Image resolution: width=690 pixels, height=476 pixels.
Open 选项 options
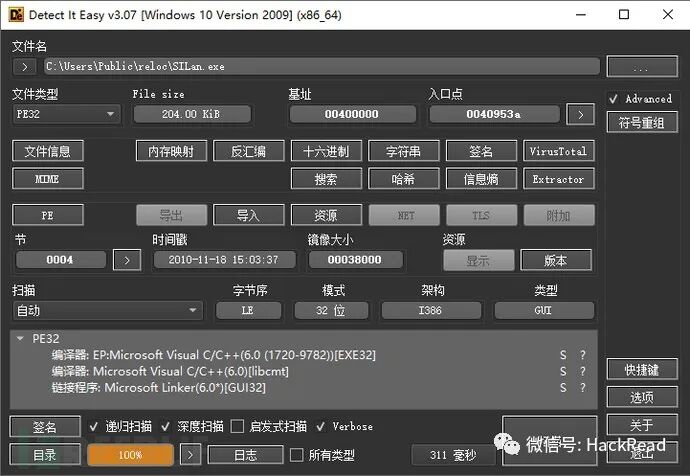(x=642, y=397)
